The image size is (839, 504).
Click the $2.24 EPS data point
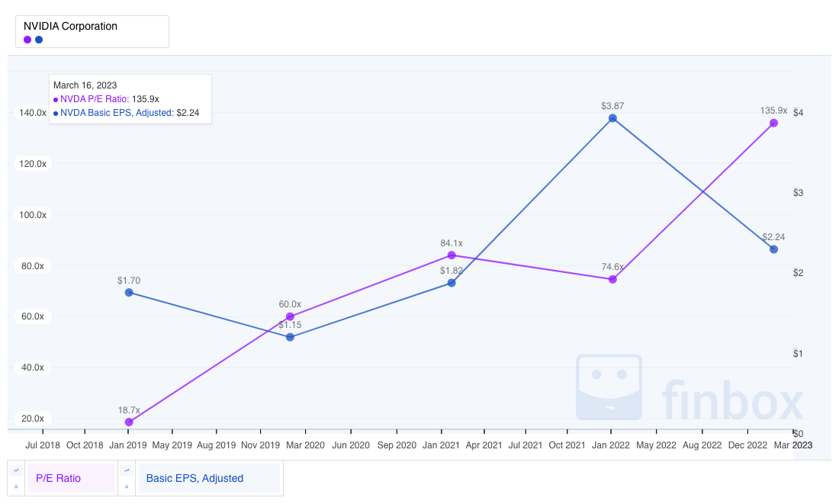pos(773,249)
